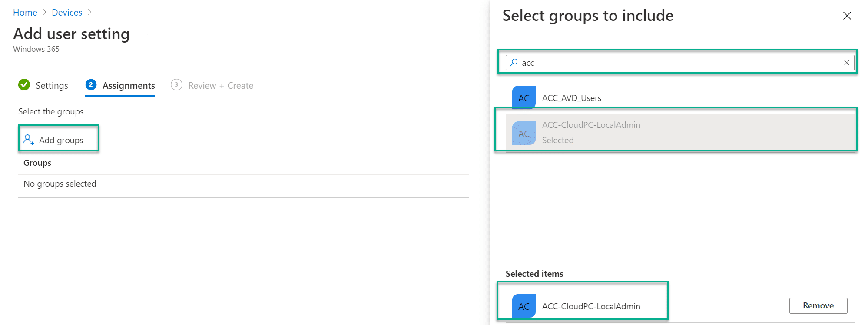Click the Groups column header

point(37,163)
